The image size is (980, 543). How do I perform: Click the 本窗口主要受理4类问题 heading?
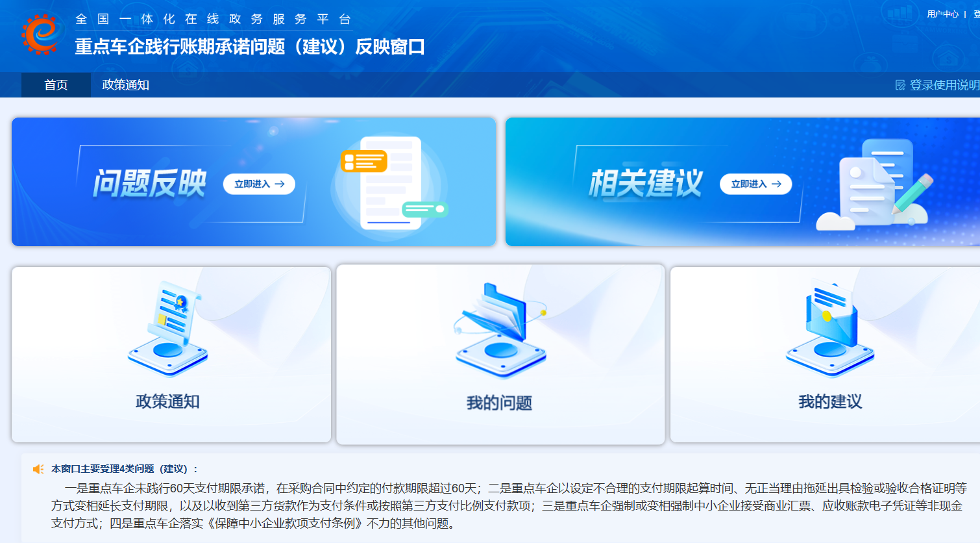[x=125, y=469]
